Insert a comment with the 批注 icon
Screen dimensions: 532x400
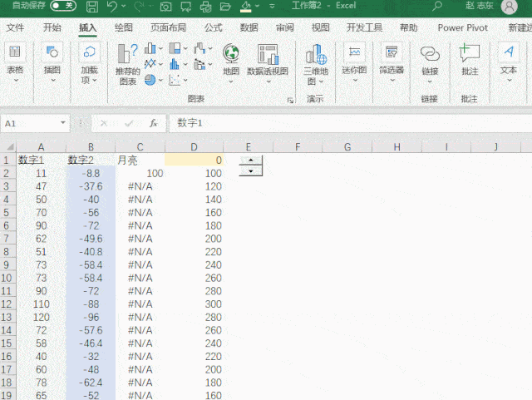(x=469, y=53)
